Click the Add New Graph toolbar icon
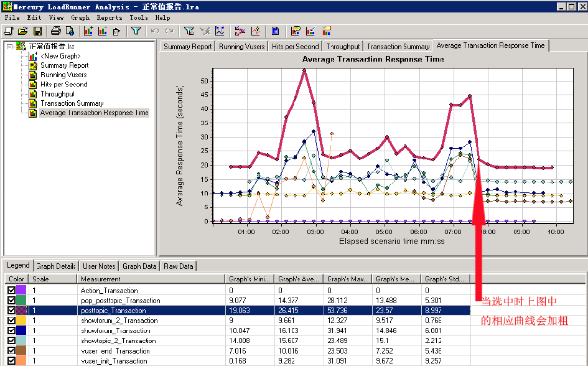The image size is (588, 366). click(x=88, y=31)
